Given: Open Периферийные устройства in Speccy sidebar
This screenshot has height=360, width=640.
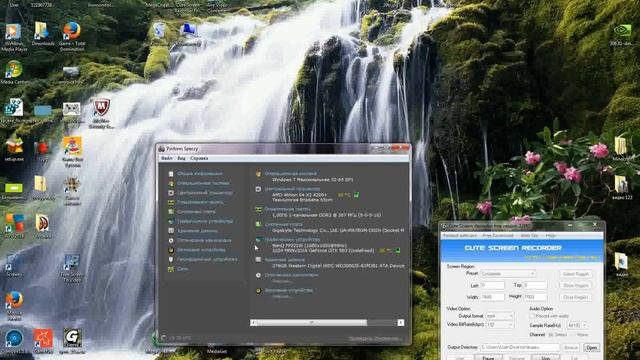Looking at the screenshot, I should [x=207, y=259].
